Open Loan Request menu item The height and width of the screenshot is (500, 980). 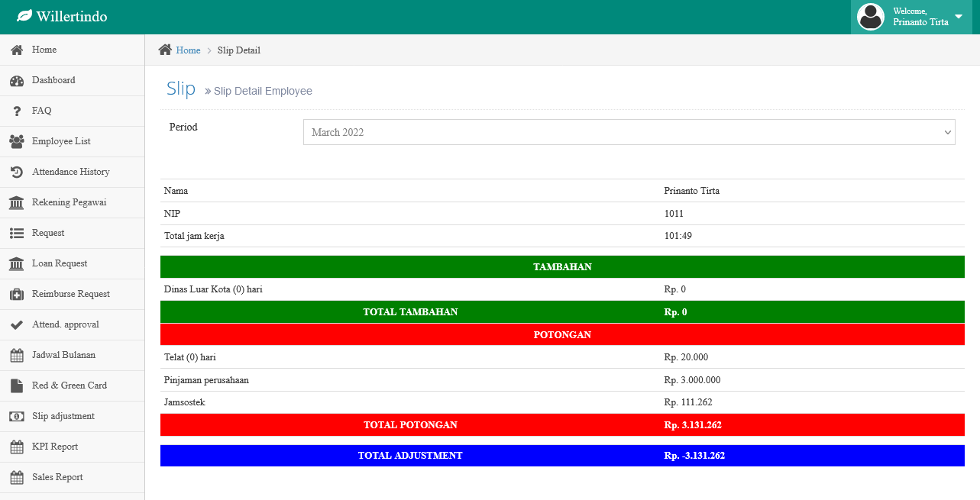[x=73, y=263]
